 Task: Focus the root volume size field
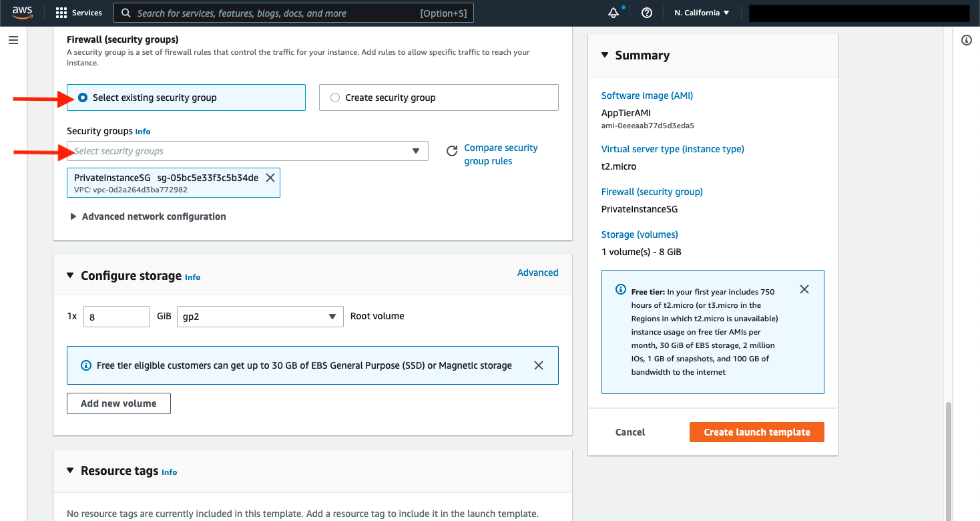point(117,317)
